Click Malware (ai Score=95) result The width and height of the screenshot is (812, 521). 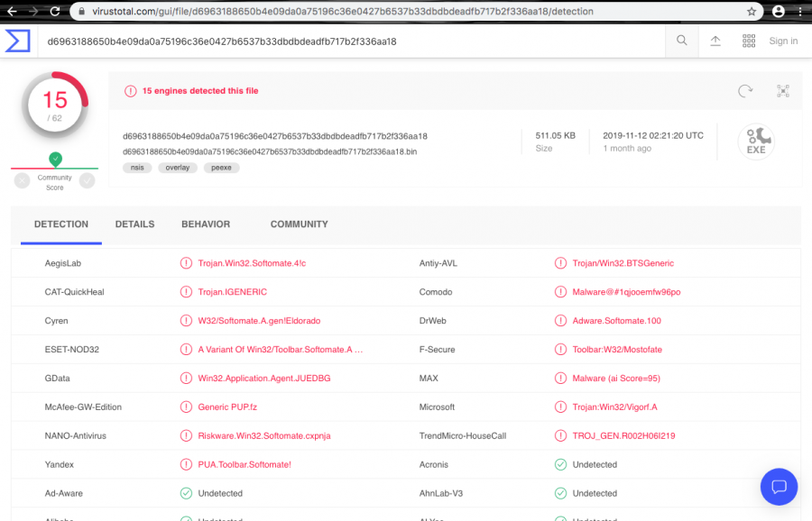pos(616,379)
